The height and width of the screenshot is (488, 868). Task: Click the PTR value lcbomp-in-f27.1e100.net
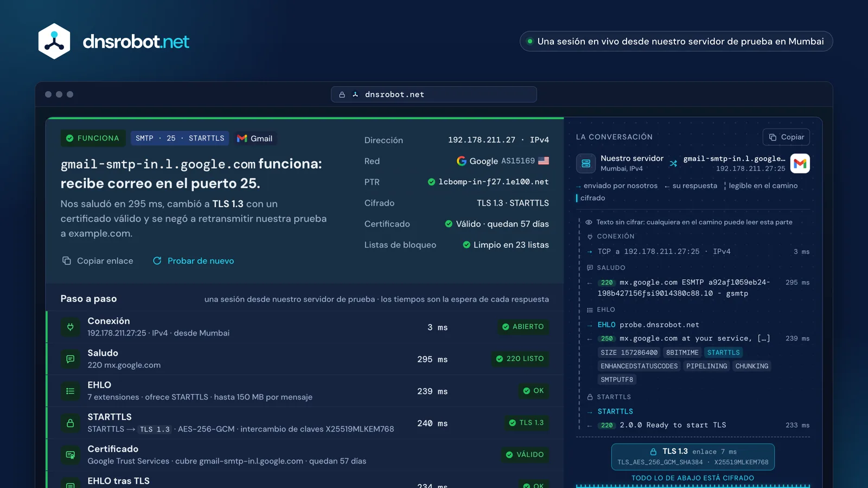tap(494, 182)
